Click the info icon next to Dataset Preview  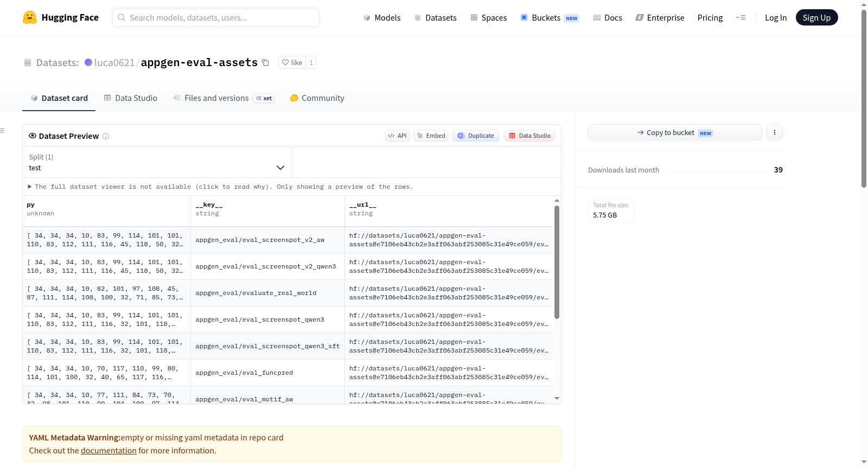106,136
